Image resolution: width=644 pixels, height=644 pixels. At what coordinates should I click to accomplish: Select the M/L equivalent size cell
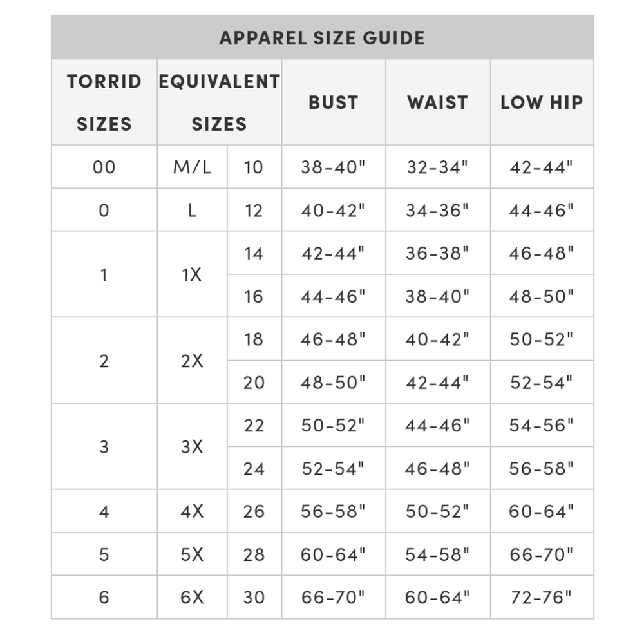[192, 167]
